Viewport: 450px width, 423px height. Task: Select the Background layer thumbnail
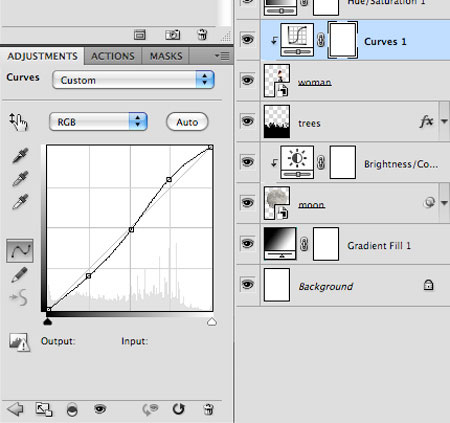coord(277,285)
